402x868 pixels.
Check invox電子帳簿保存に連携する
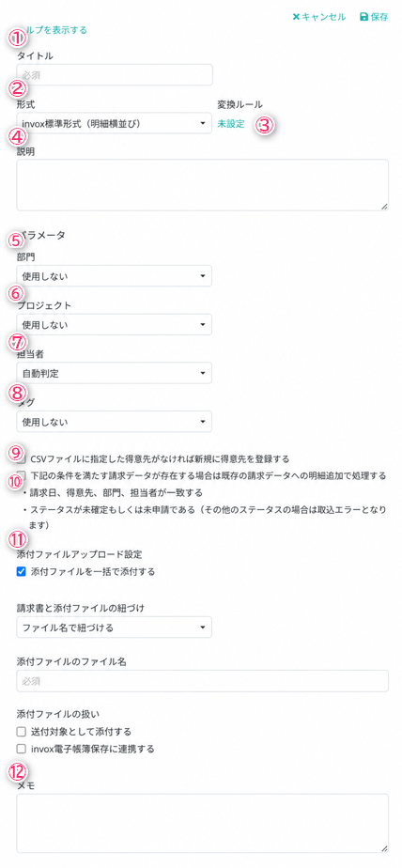coord(22,749)
